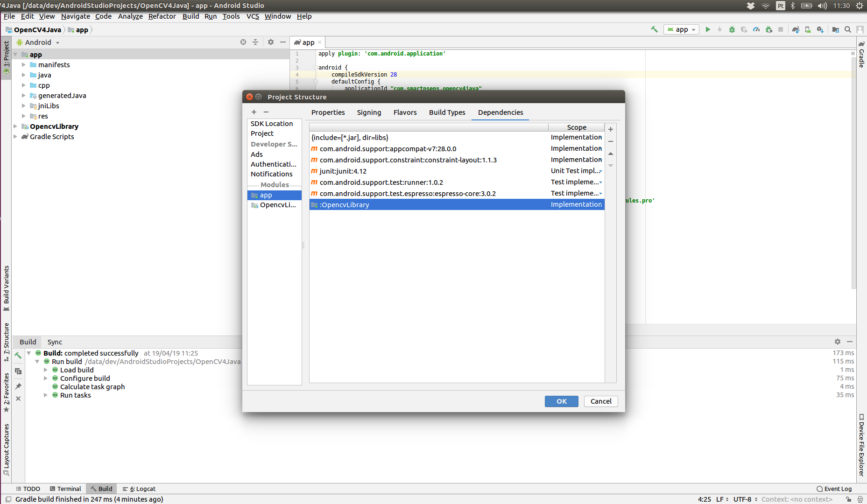Open the Terminal tool window
Viewport: 867px width, 504px height.
click(x=65, y=489)
